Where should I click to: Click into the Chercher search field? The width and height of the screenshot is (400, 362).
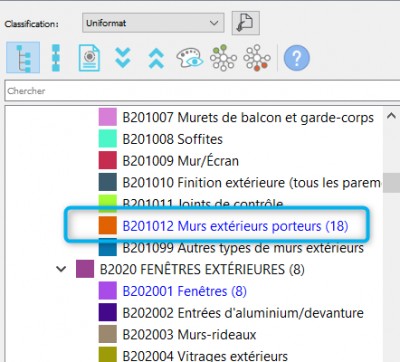click(202, 91)
